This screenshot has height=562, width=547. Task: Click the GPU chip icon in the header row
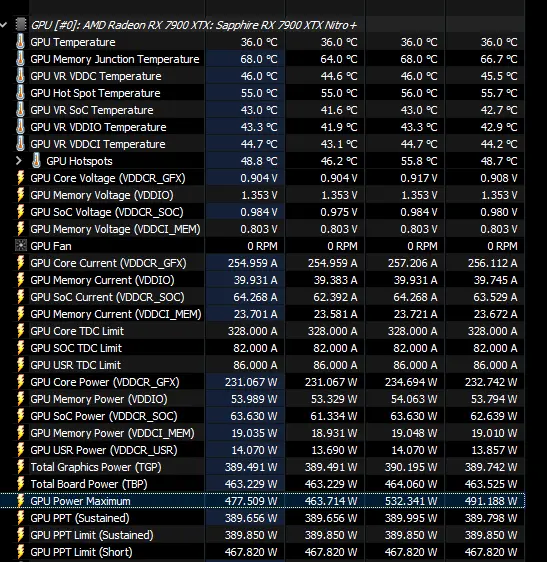tap(21, 25)
